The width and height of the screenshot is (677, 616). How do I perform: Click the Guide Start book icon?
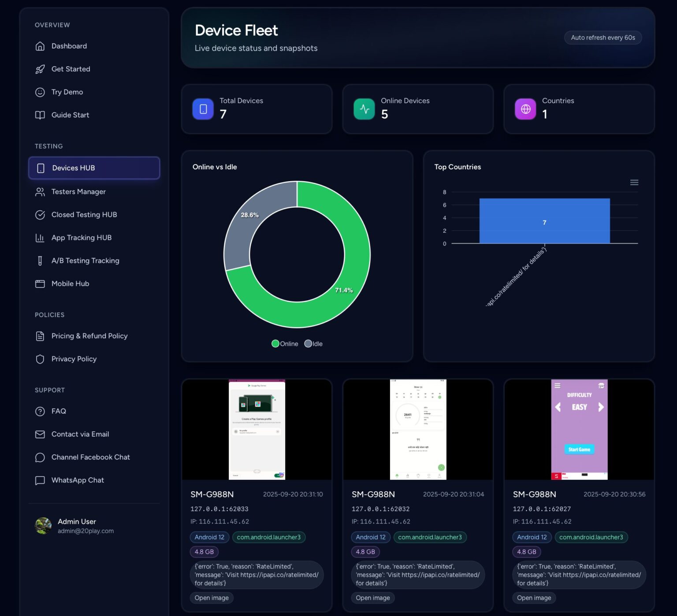click(x=40, y=115)
